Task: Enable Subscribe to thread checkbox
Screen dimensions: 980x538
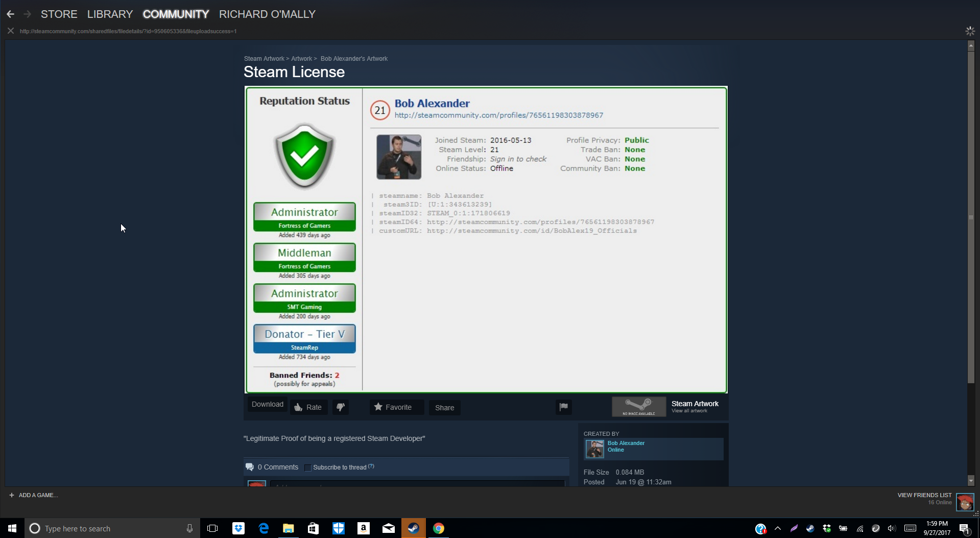Action: coord(307,467)
